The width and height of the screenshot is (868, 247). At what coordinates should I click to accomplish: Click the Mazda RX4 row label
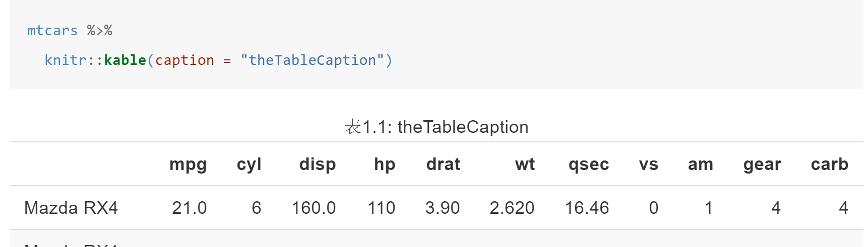point(71,208)
